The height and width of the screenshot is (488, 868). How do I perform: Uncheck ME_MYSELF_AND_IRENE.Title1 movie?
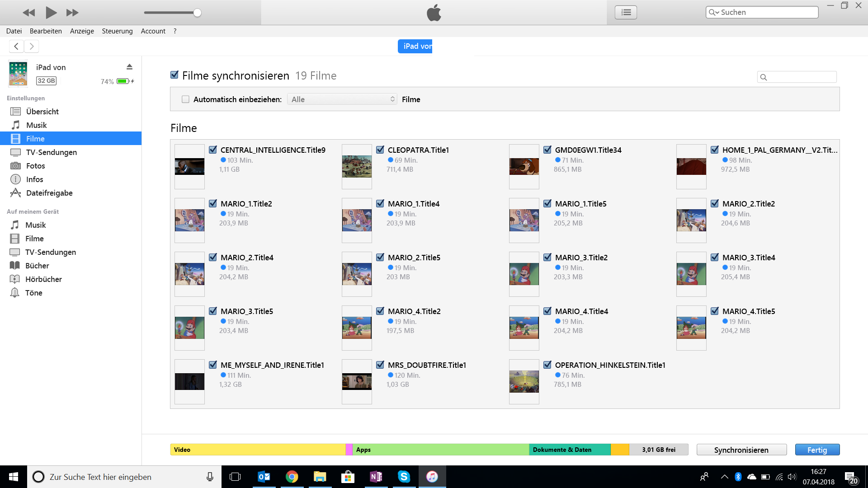tap(213, 365)
